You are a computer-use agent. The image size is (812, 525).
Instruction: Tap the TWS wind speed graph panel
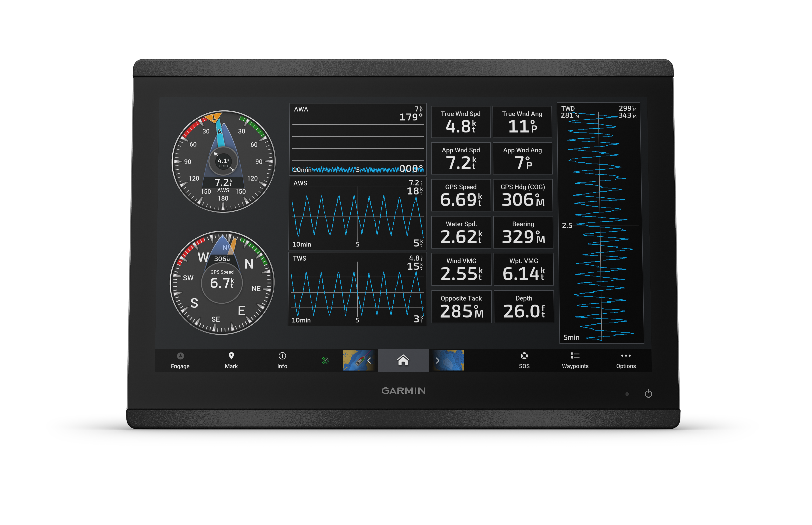(357, 289)
